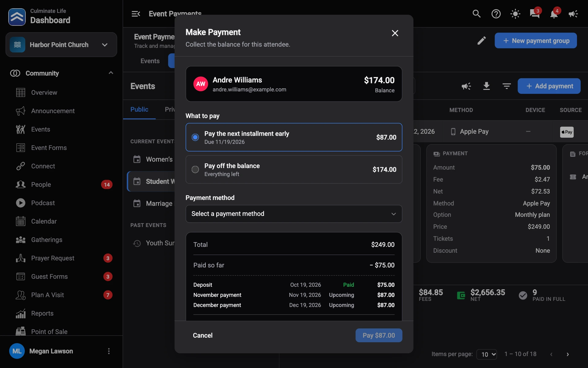Close the Make Payment dialog

point(395,33)
